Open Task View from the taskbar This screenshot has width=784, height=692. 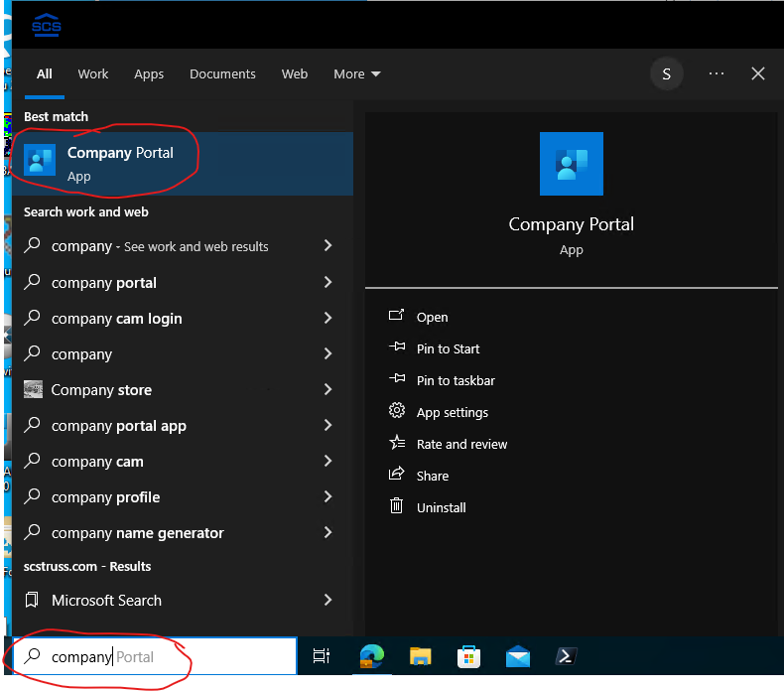click(322, 655)
